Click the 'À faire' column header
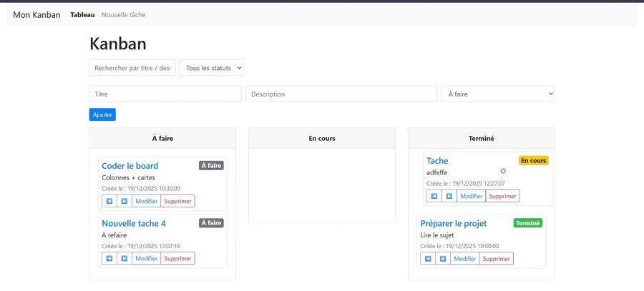 pos(162,138)
